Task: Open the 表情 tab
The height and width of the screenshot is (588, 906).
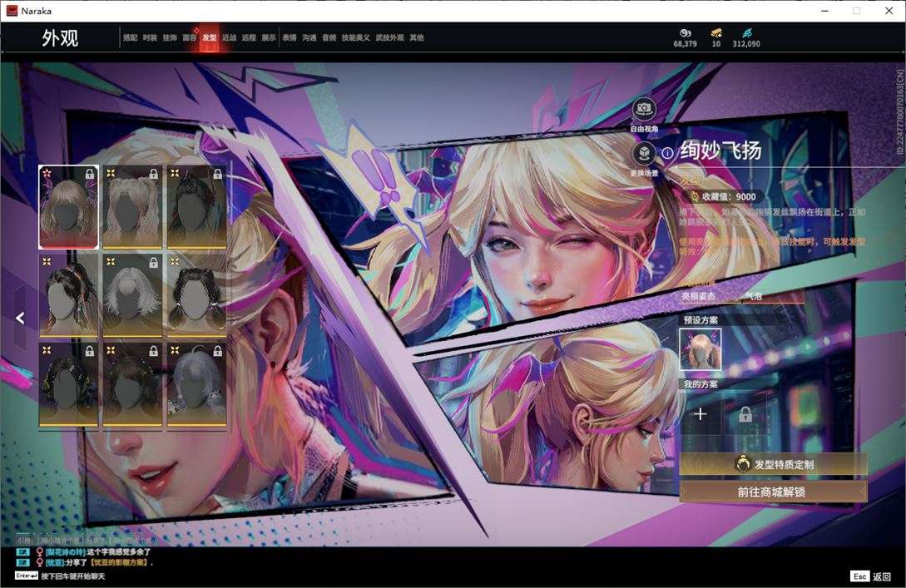Action: point(290,37)
